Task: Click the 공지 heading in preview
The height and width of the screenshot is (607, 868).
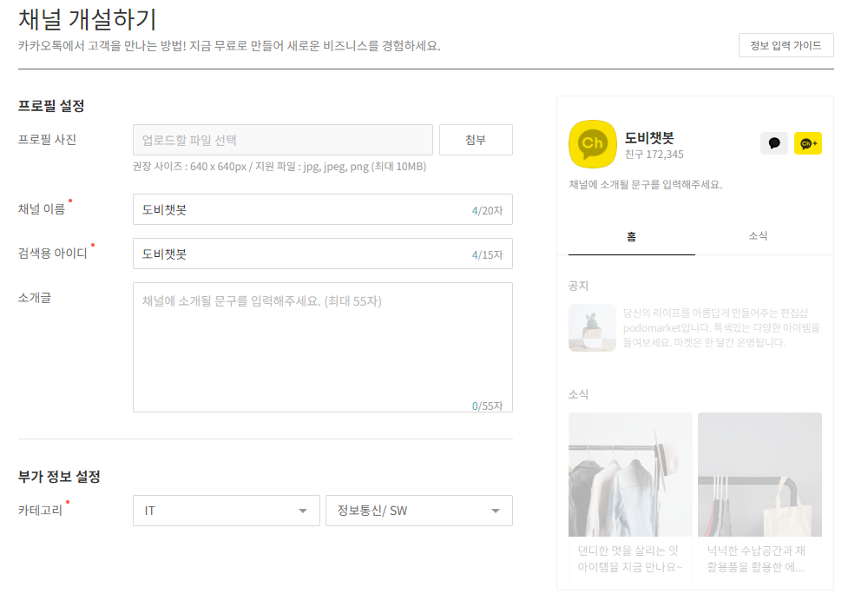Action: pyautogui.click(x=578, y=286)
